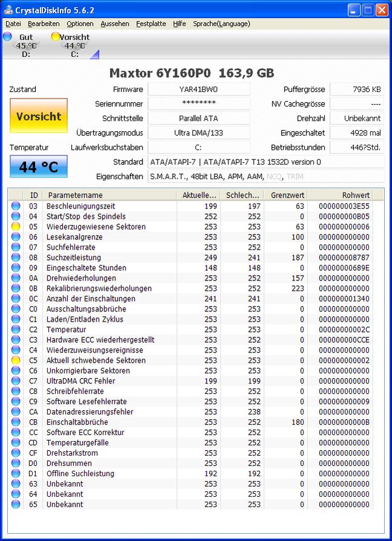Open the Optionen menu
Screen dimensions: 392x541
click(x=80, y=24)
